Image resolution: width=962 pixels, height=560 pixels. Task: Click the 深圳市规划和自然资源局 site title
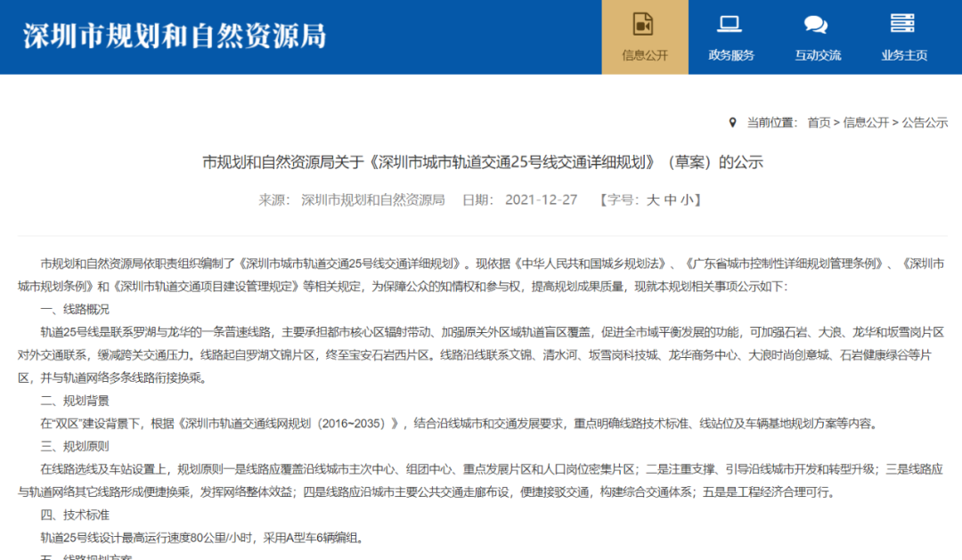(175, 37)
